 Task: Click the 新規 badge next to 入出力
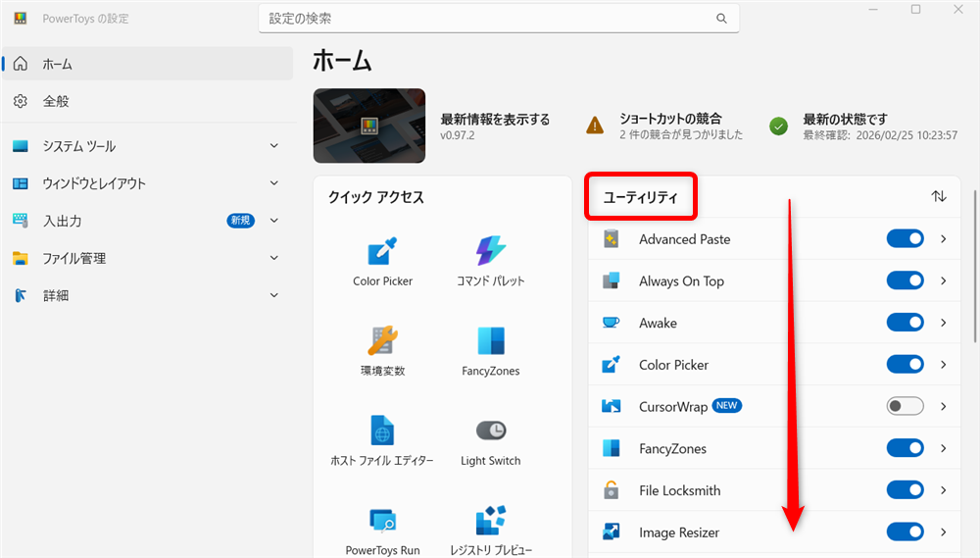tap(241, 221)
